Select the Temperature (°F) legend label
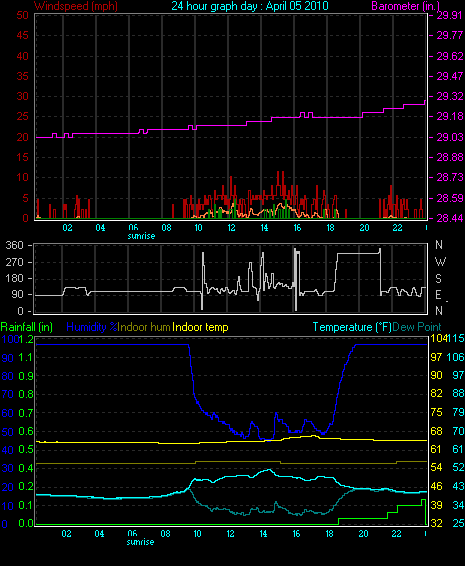465x566 pixels. point(352,327)
